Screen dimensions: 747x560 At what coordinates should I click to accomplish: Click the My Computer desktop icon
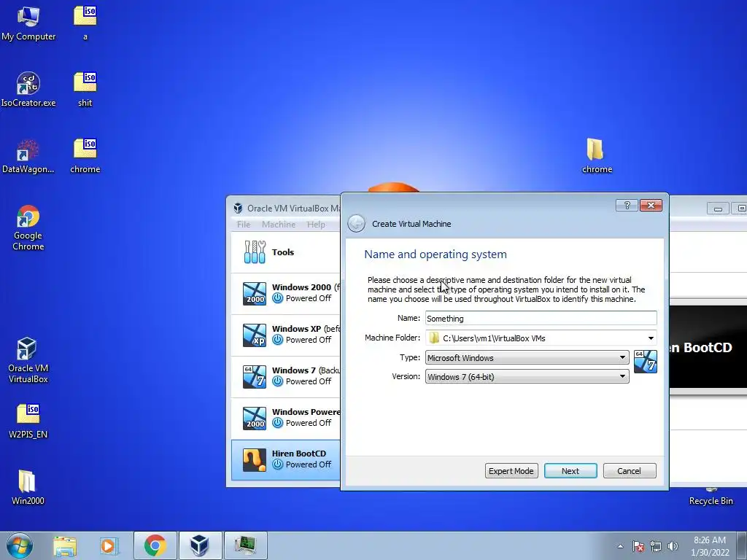pos(28,24)
